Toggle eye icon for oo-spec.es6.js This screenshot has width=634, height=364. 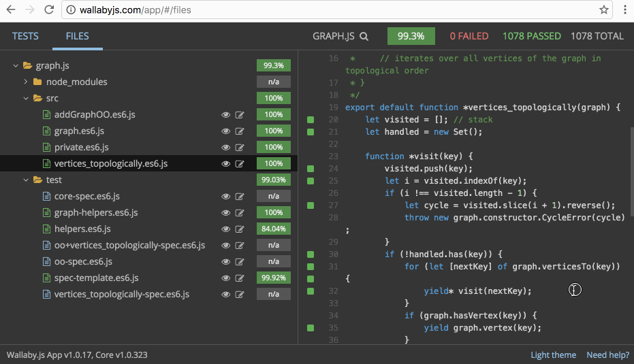[x=225, y=262]
